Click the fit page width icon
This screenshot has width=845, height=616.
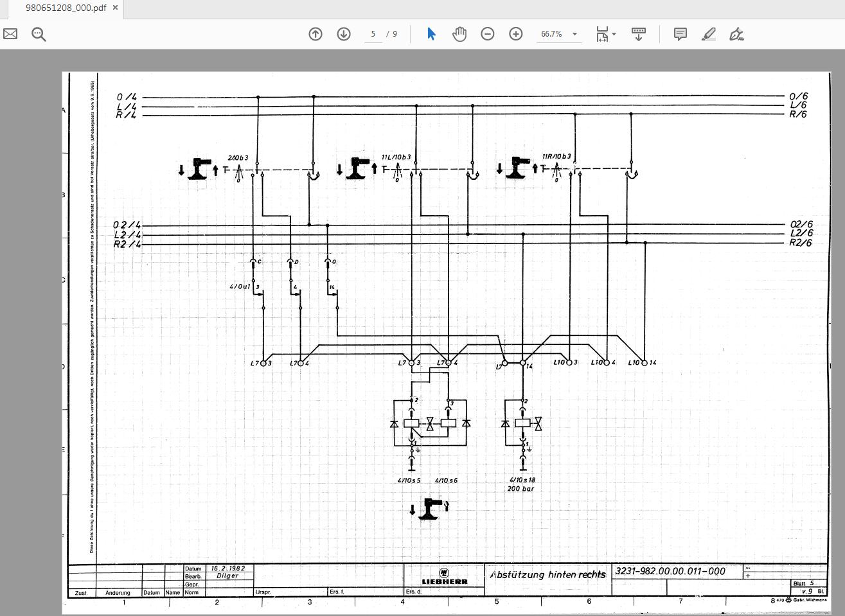click(x=602, y=34)
